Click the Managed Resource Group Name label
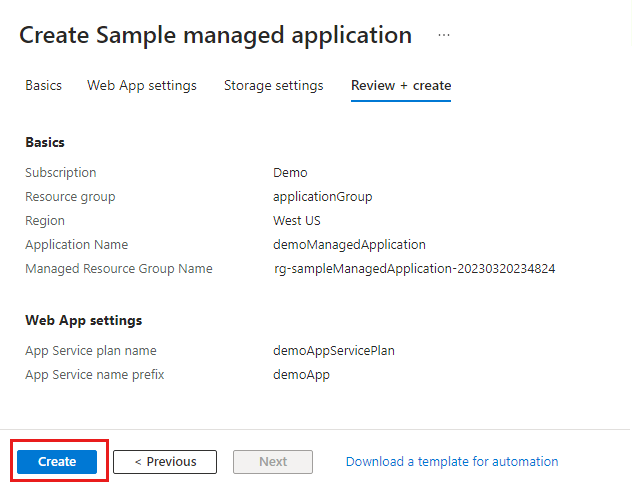Viewport: 632px width, 501px height. pyautogui.click(x=119, y=269)
